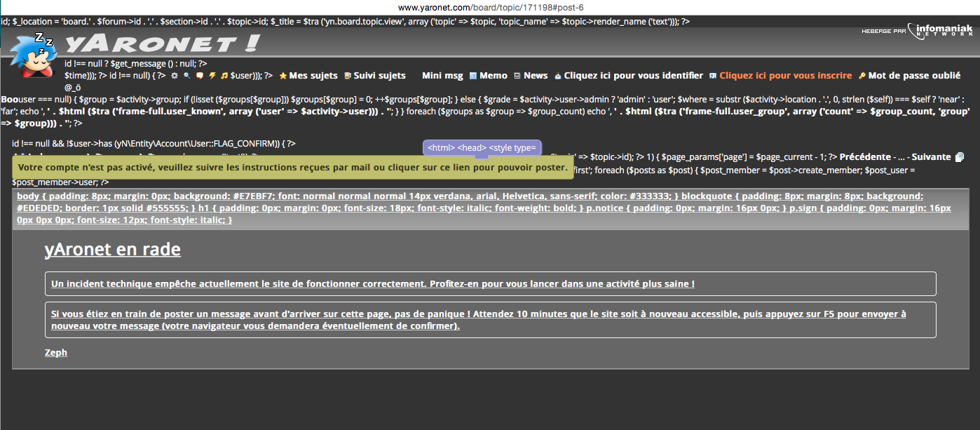
Task: Open Mes sujets menu item
Action: coord(313,76)
